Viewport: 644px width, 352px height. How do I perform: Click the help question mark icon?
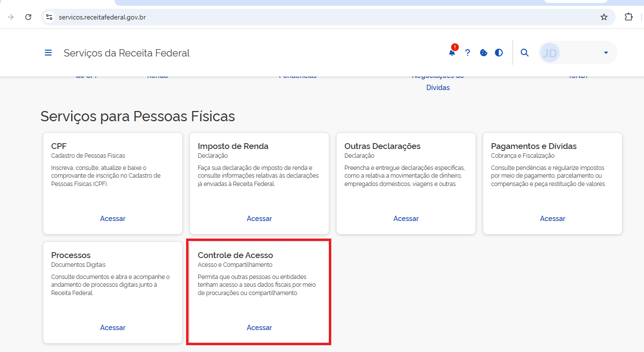(468, 53)
